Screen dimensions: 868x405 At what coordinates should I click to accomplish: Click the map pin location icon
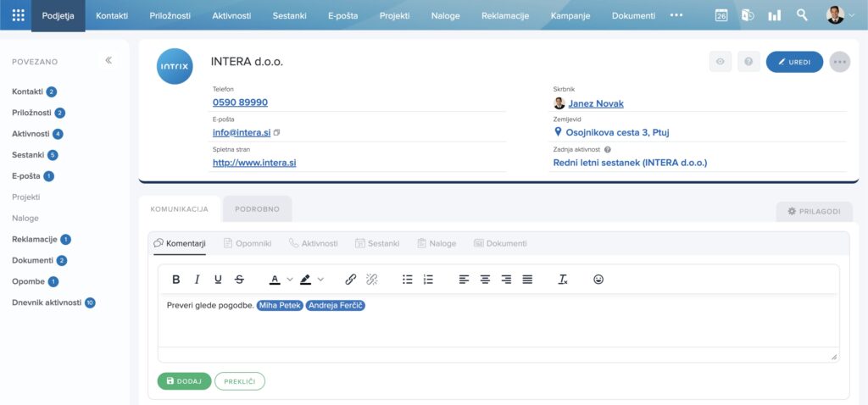point(558,131)
